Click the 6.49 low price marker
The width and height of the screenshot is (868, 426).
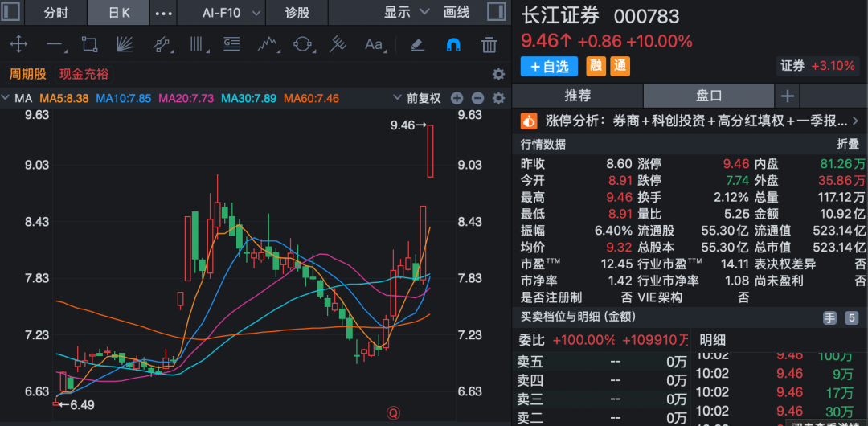click(x=77, y=405)
